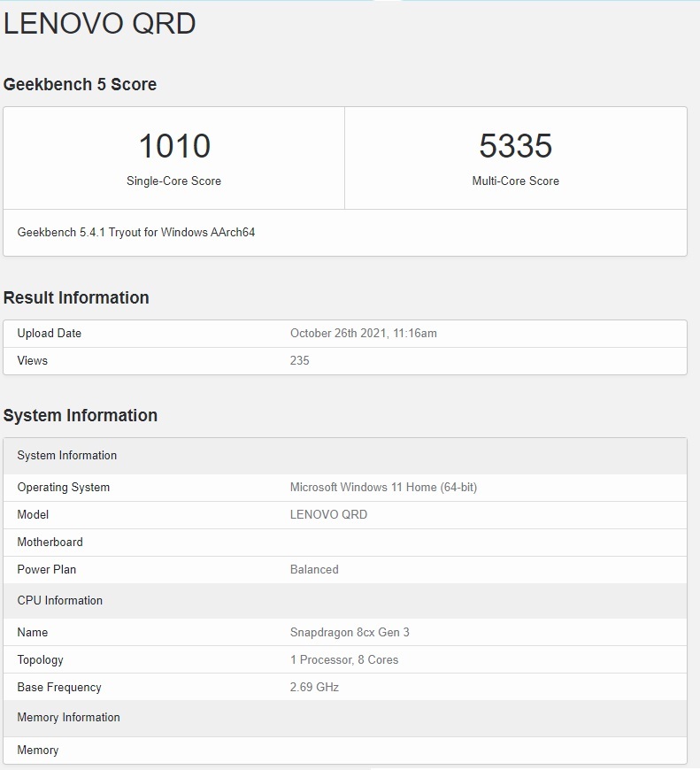Image resolution: width=700 pixels, height=770 pixels.
Task: Click the Model row label
Action: [x=33, y=514]
